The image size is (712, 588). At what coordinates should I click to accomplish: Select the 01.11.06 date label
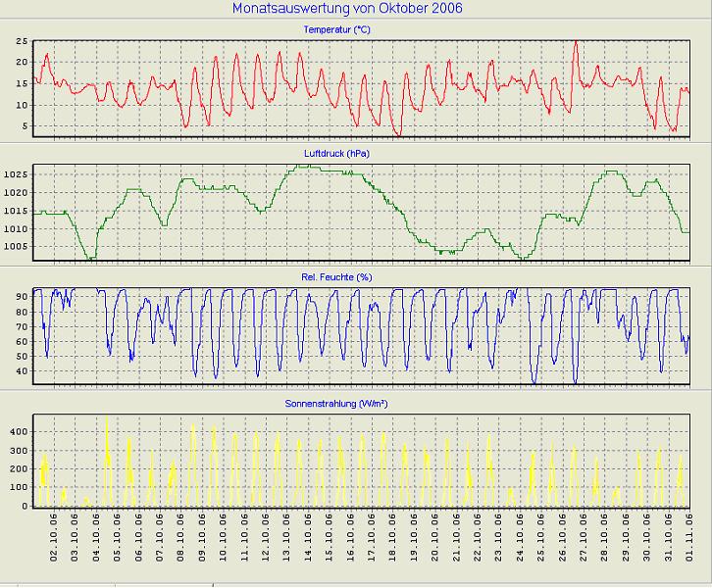(689, 534)
